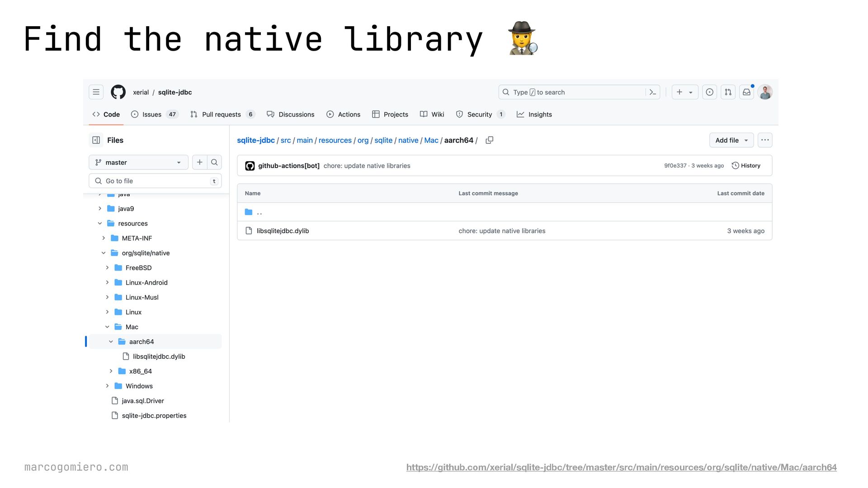This screenshot has width=868, height=488.
Task: Follow the GitHub URL at slide bottom
Action: (x=622, y=467)
